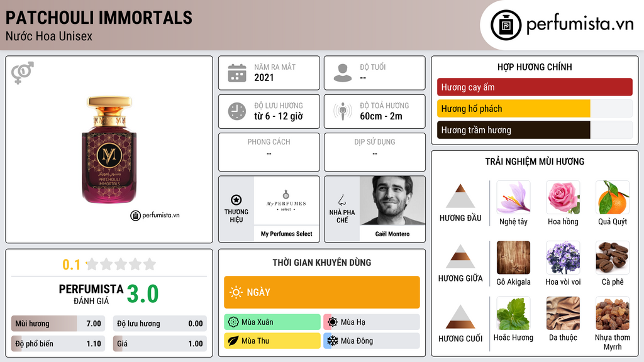Viewport: 644px width, 362px height.
Task: Click the person icon beside Độ tuổi
Action: pyautogui.click(x=343, y=73)
